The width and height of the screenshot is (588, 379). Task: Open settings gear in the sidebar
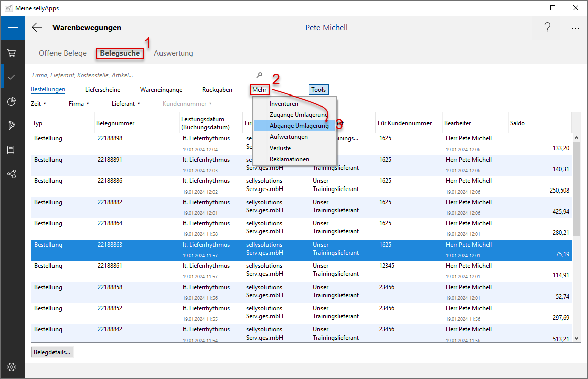[x=12, y=367]
